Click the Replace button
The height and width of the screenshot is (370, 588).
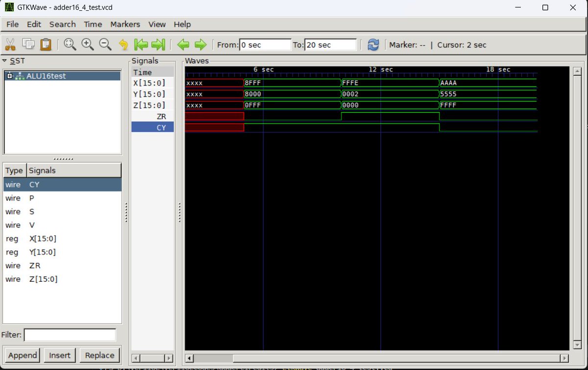click(99, 355)
